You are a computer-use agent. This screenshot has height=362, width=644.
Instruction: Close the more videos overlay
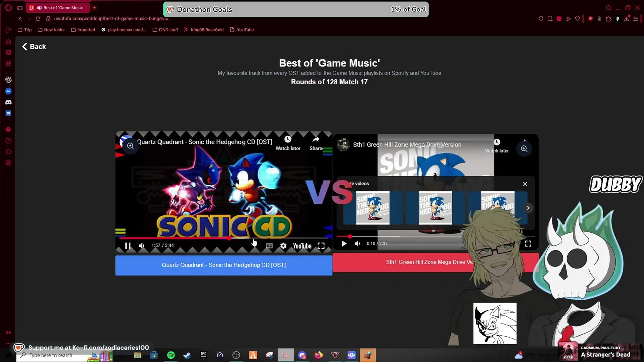[x=525, y=184]
